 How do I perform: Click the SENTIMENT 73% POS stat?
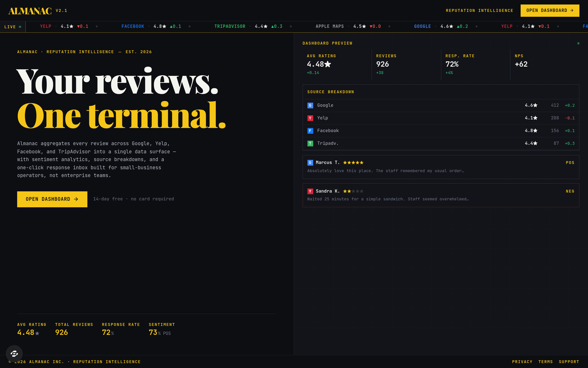(162, 329)
